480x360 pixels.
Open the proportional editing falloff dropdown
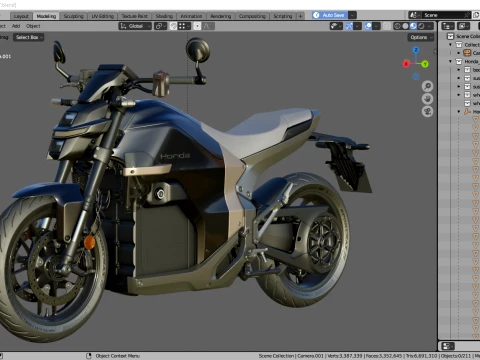pos(208,26)
